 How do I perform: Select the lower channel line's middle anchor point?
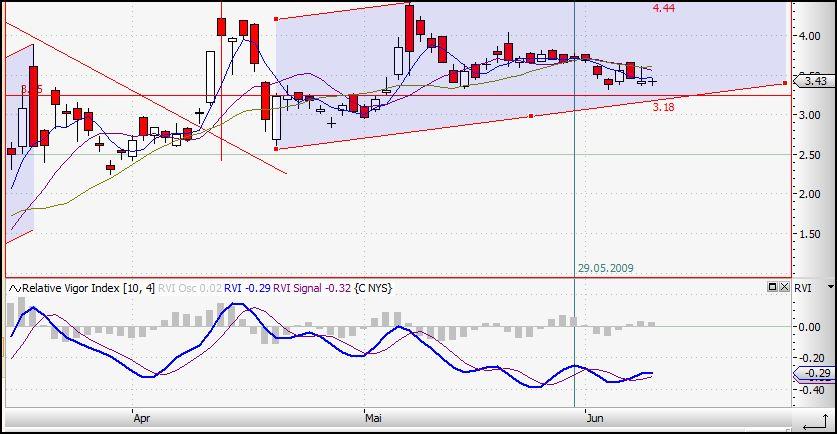point(530,116)
